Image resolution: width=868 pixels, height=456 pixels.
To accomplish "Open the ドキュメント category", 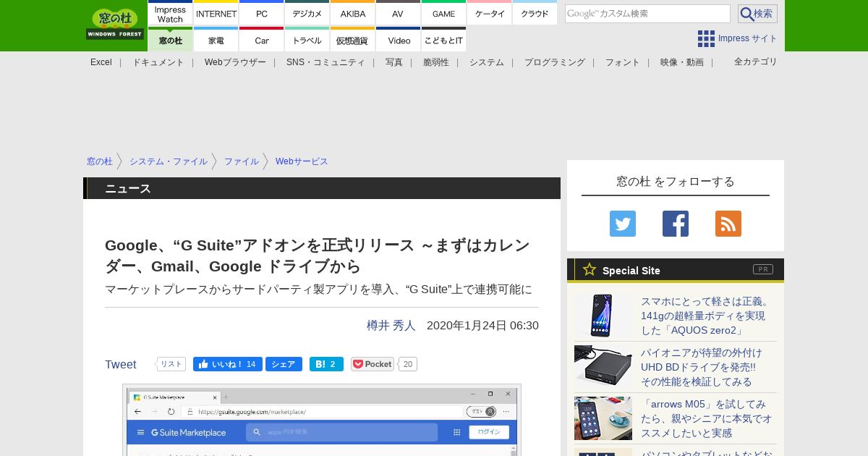I will [158, 62].
